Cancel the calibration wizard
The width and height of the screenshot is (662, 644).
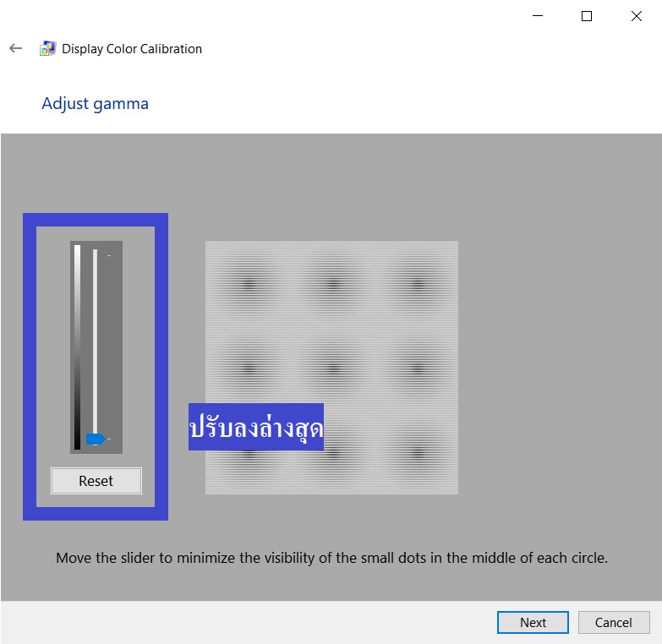[614, 623]
